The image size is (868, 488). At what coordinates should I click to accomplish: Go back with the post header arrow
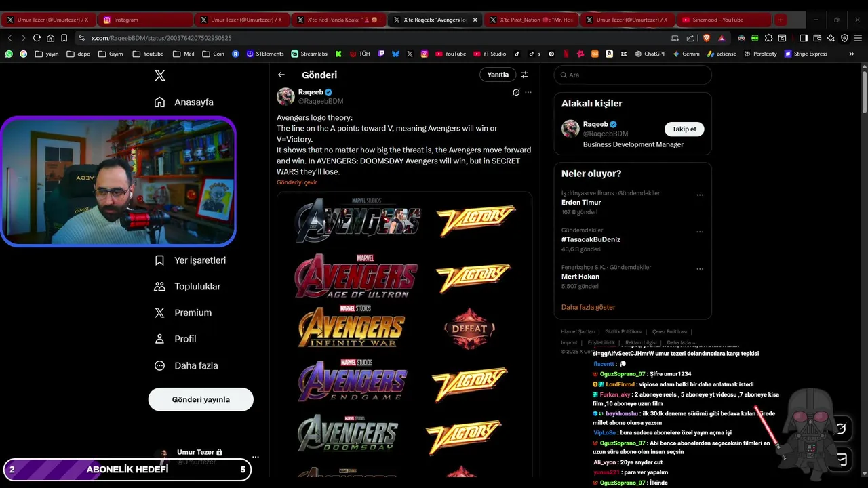coord(281,75)
